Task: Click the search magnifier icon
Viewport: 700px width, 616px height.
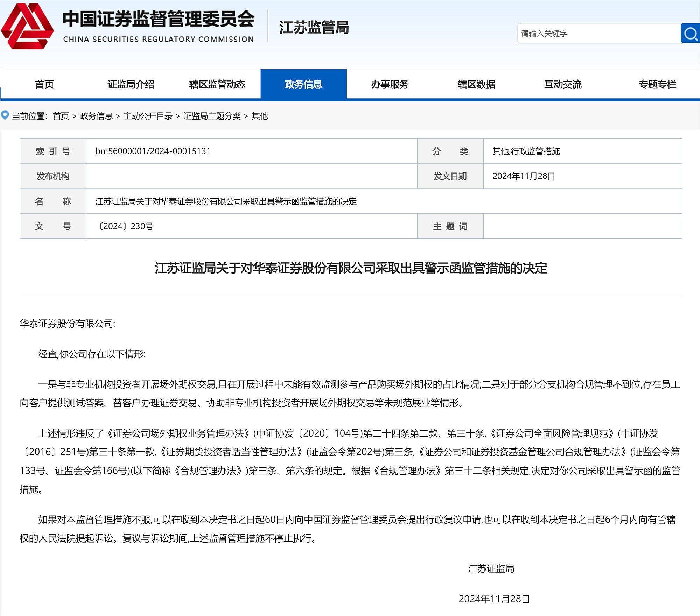Action: [689, 34]
